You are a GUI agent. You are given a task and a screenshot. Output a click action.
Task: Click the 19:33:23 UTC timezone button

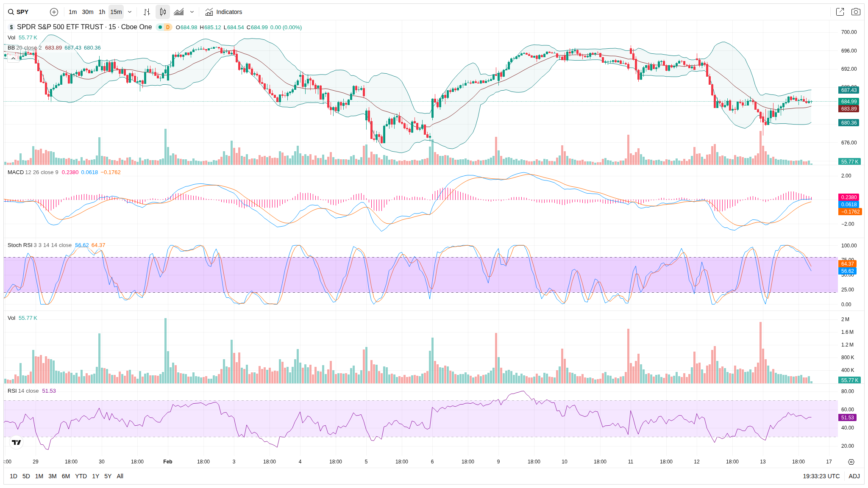coord(821,476)
